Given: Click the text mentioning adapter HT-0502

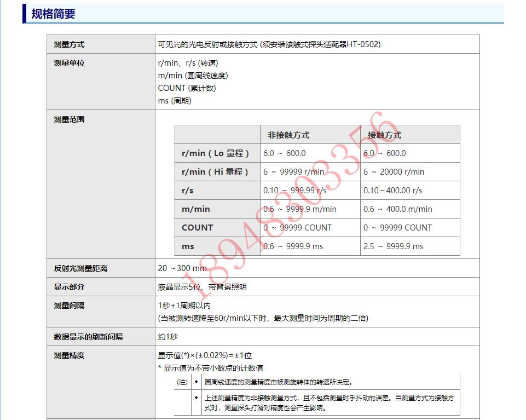Looking at the screenshot, I should [269, 44].
